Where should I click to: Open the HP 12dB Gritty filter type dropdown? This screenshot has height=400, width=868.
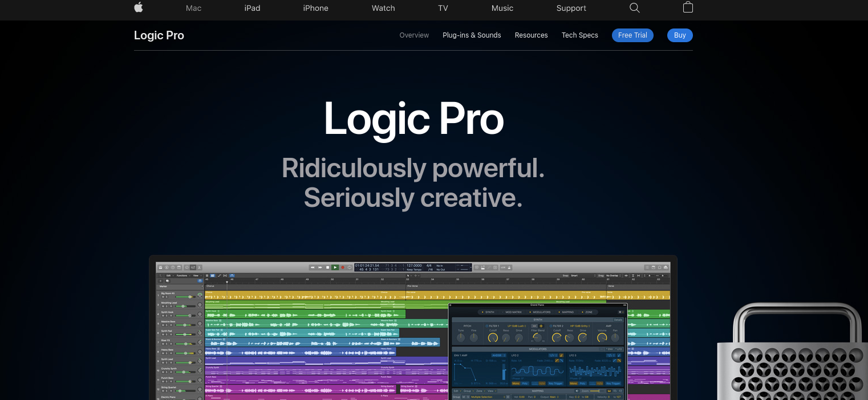pos(580,326)
